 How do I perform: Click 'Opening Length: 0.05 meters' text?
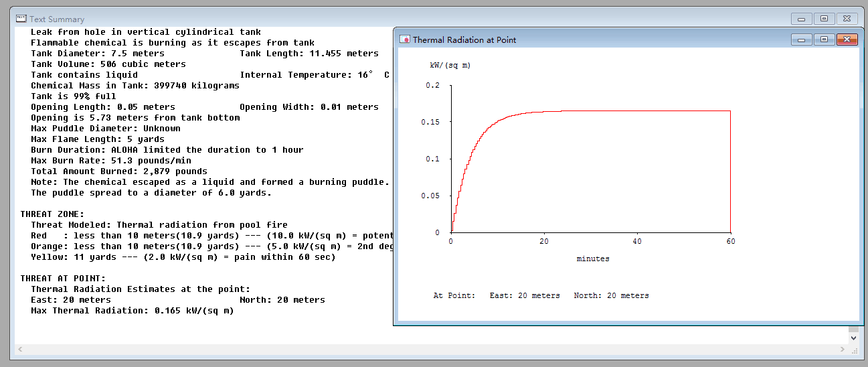coord(103,107)
